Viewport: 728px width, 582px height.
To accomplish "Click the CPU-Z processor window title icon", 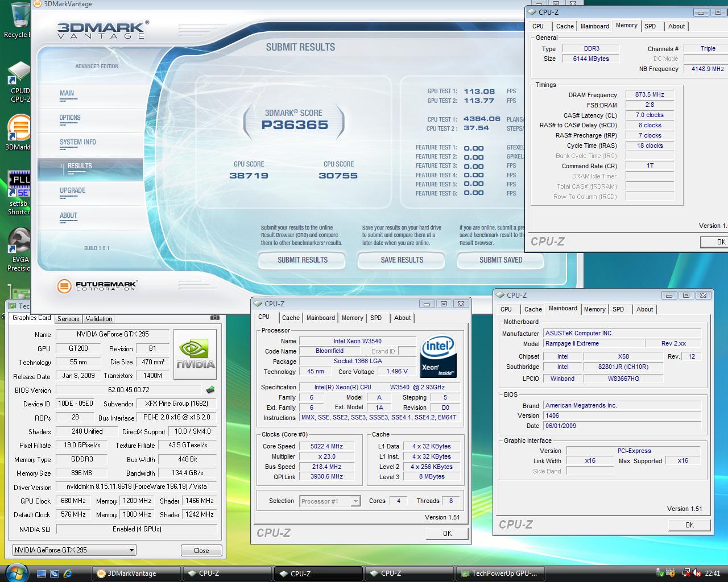I will [x=258, y=304].
